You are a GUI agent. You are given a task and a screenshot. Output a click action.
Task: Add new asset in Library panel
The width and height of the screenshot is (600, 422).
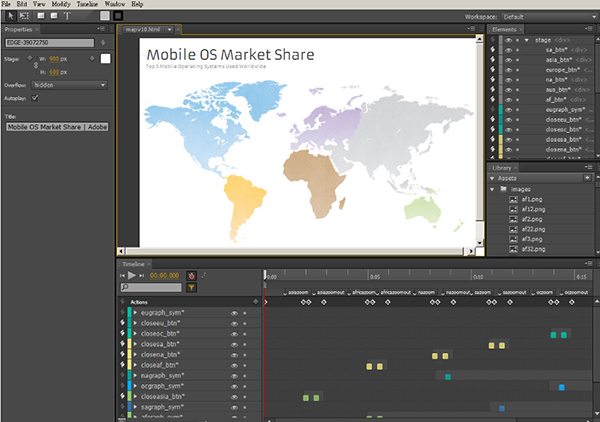click(x=589, y=178)
